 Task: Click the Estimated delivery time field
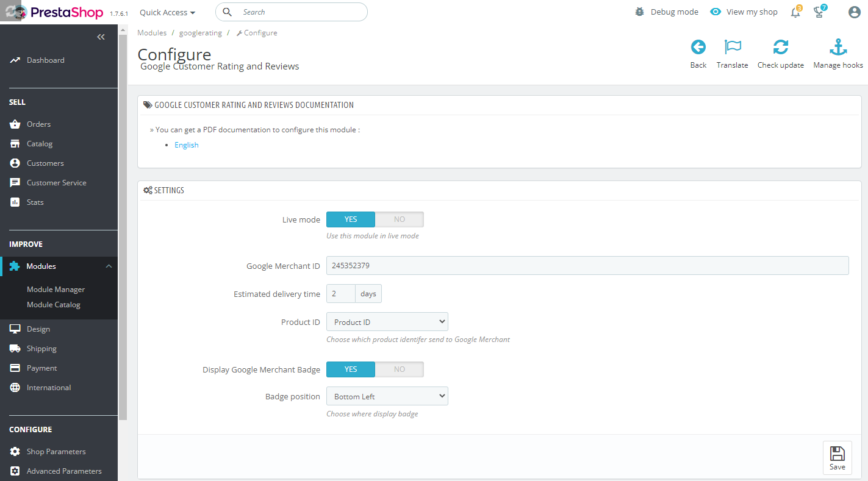341,293
